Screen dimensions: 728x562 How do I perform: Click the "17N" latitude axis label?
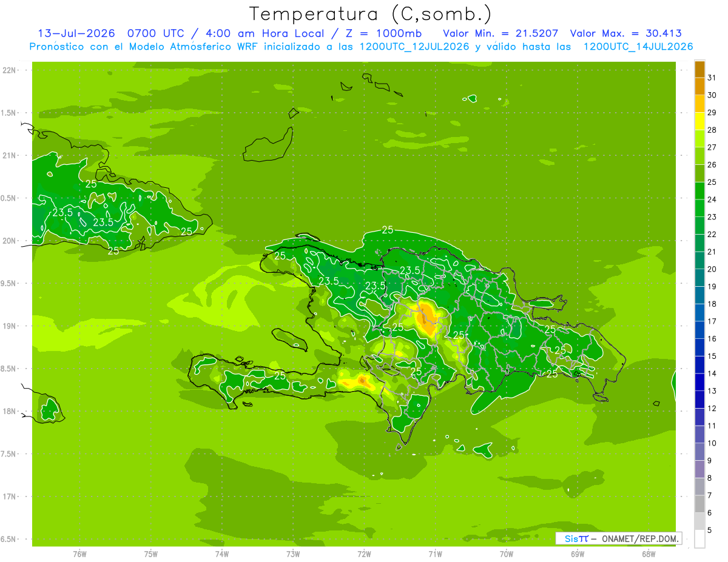10,497
